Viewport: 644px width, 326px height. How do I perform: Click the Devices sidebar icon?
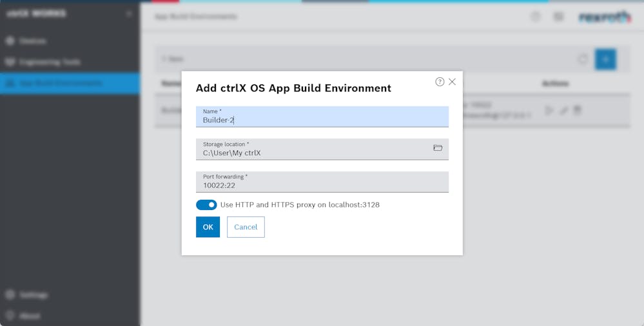[x=10, y=41]
